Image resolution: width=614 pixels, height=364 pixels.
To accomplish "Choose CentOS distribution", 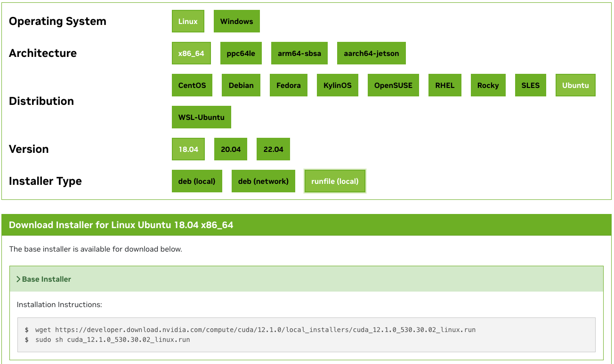I will coord(192,85).
